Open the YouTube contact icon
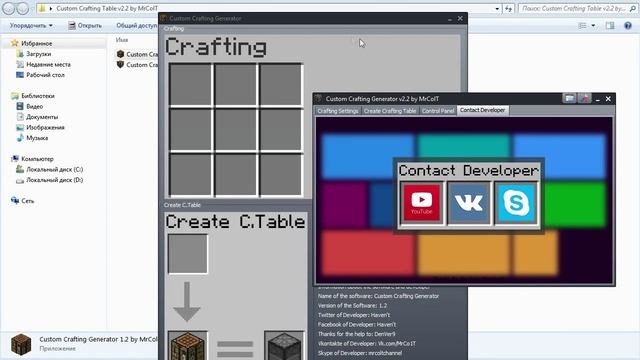Screen dimensions: 640x360 [422, 203]
